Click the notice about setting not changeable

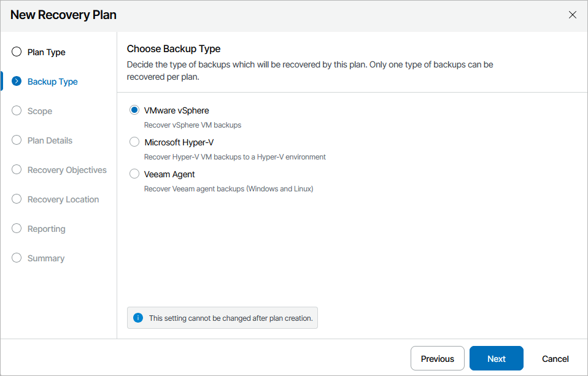222,318
